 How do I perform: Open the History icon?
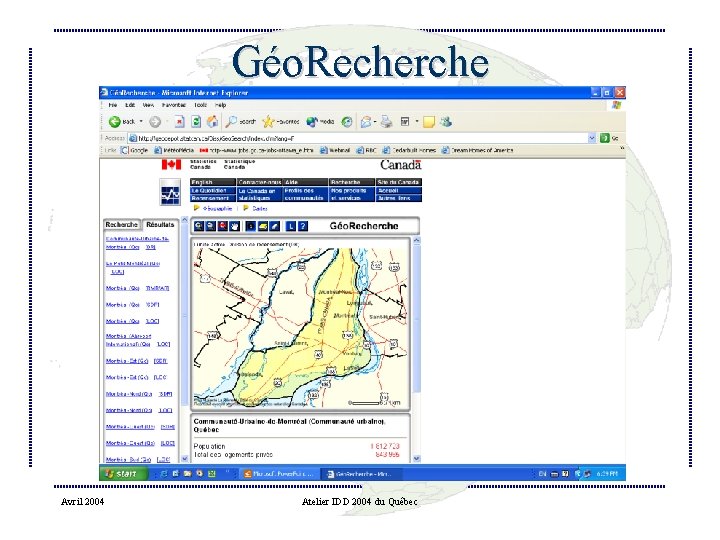click(347, 122)
